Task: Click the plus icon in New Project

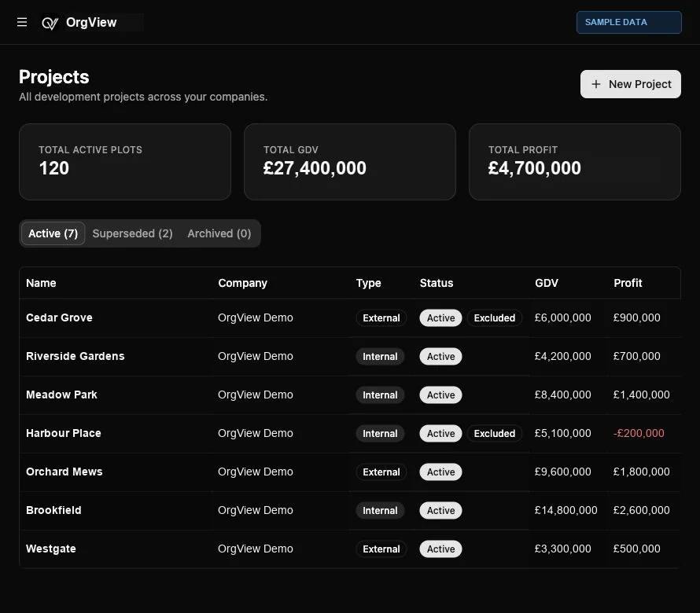Action: coord(596,84)
